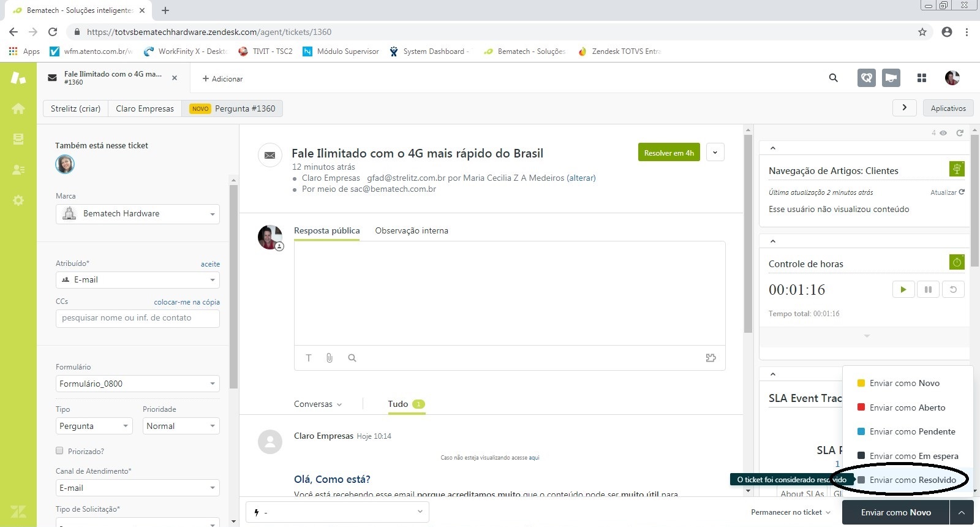Click the colocar-me na cópia link

pos(186,302)
